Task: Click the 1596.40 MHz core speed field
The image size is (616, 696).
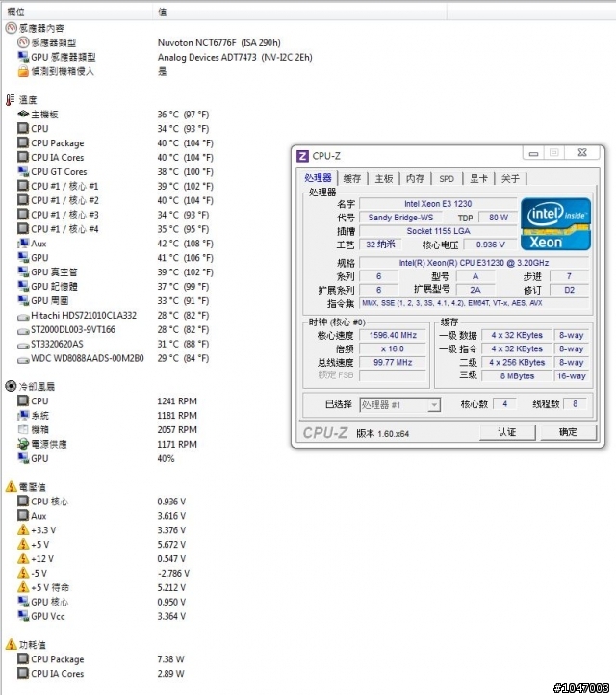Action: 393,335
